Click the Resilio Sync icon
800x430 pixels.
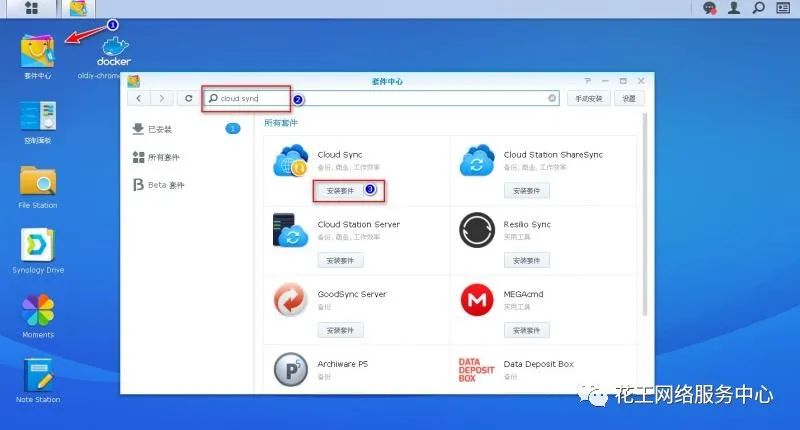477,230
